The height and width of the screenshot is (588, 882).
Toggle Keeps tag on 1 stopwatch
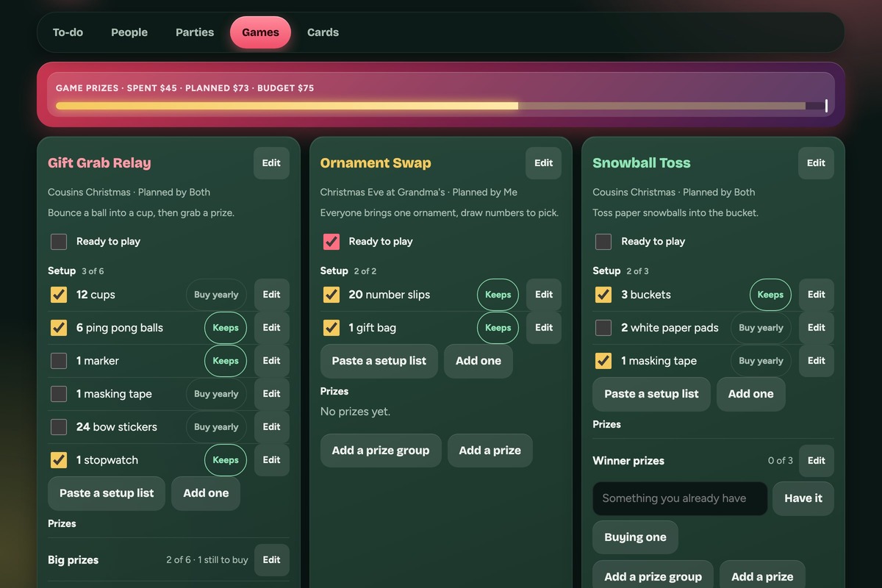click(226, 460)
